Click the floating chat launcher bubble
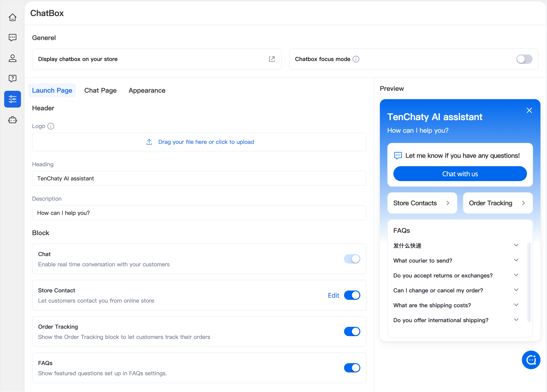The image size is (547, 392). 531,360
